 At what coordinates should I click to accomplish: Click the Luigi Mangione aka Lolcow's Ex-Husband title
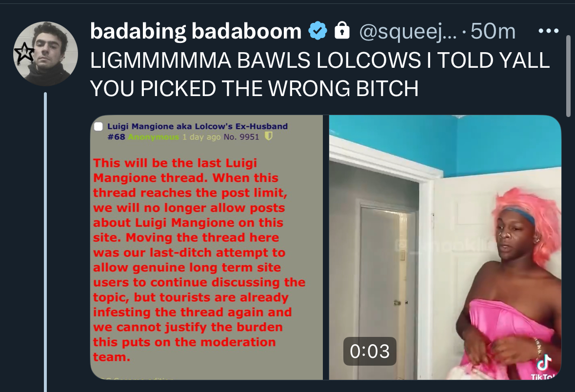click(198, 126)
